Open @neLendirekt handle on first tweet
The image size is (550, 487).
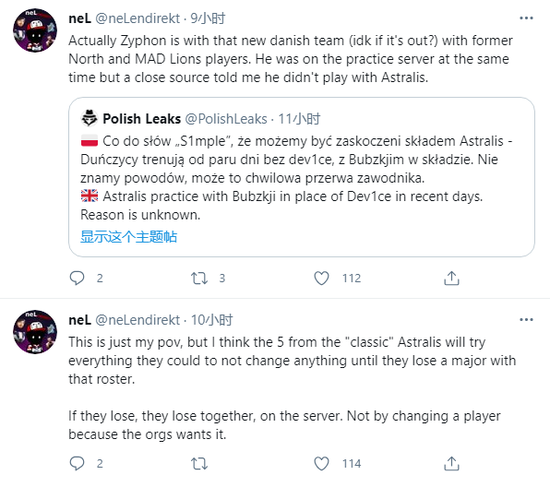(138, 18)
